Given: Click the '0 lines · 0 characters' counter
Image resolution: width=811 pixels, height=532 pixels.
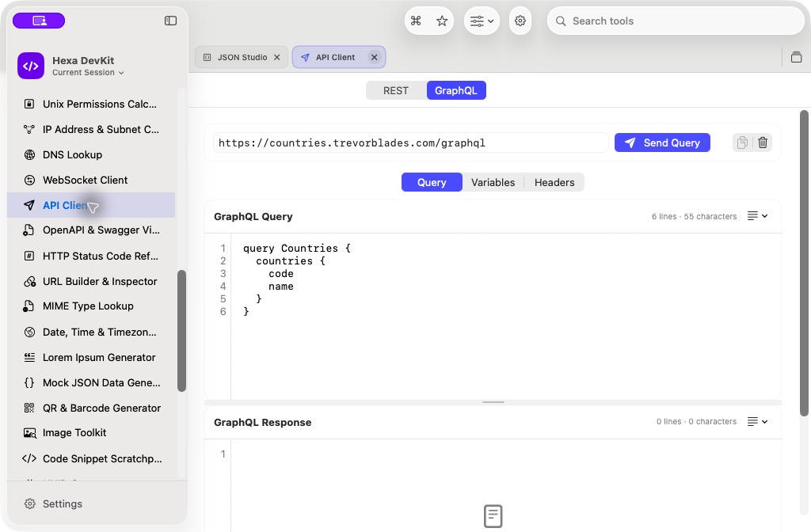Looking at the screenshot, I should [x=697, y=422].
